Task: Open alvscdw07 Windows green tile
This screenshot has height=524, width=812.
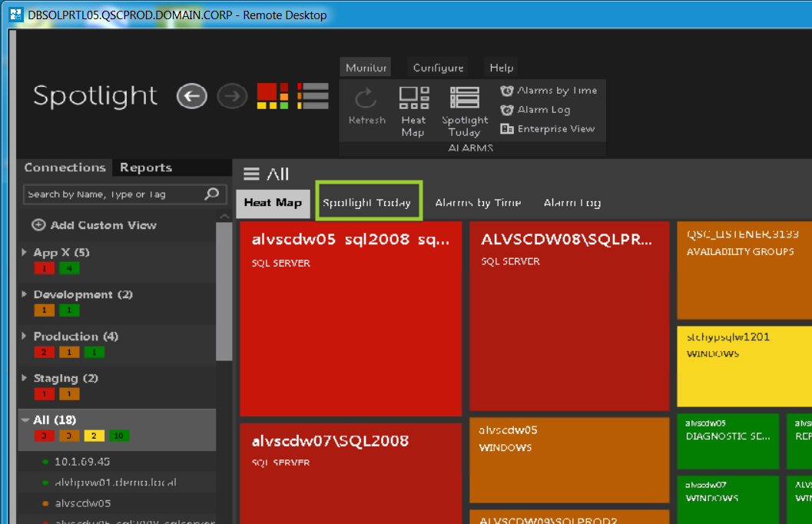Action: 728,500
